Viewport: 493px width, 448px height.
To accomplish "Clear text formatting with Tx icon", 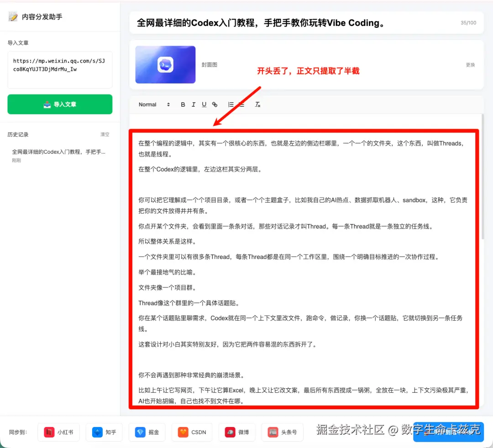I will [257, 104].
